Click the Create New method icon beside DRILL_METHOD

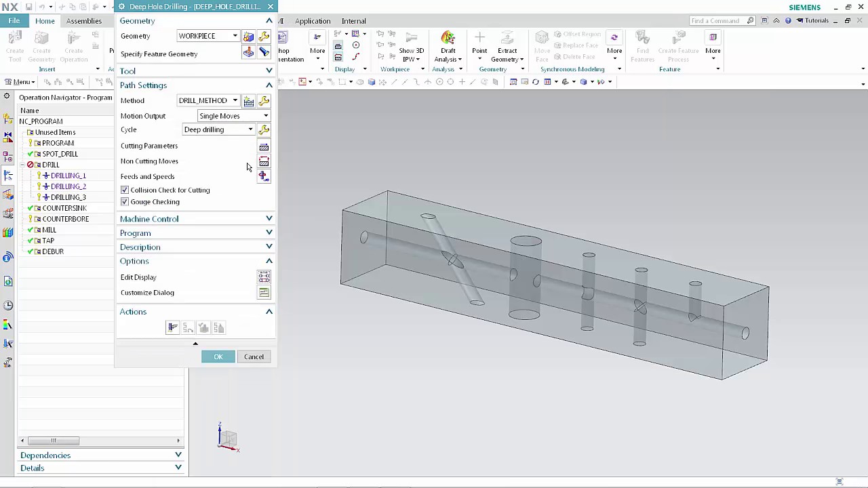(249, 101)
